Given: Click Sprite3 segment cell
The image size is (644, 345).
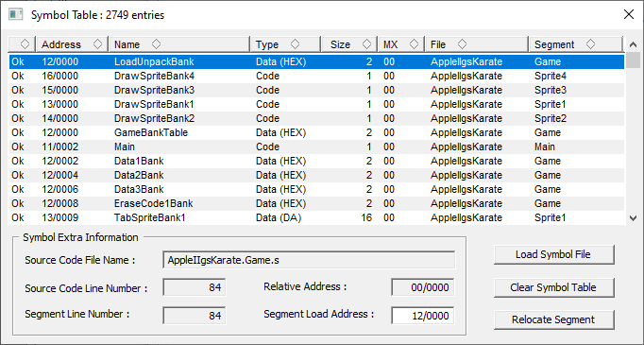Looking at the screenshot, I should [x=551, y=90].
